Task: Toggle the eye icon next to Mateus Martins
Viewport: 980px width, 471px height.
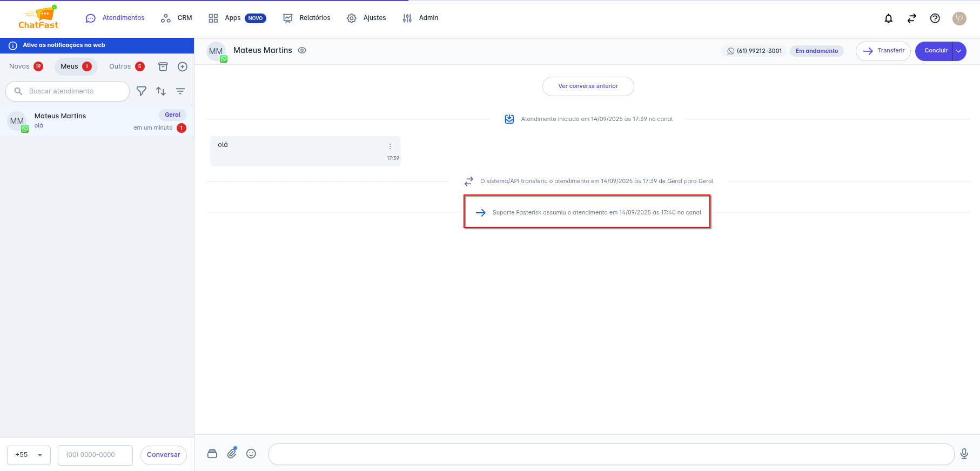Action: coord(302,50)
